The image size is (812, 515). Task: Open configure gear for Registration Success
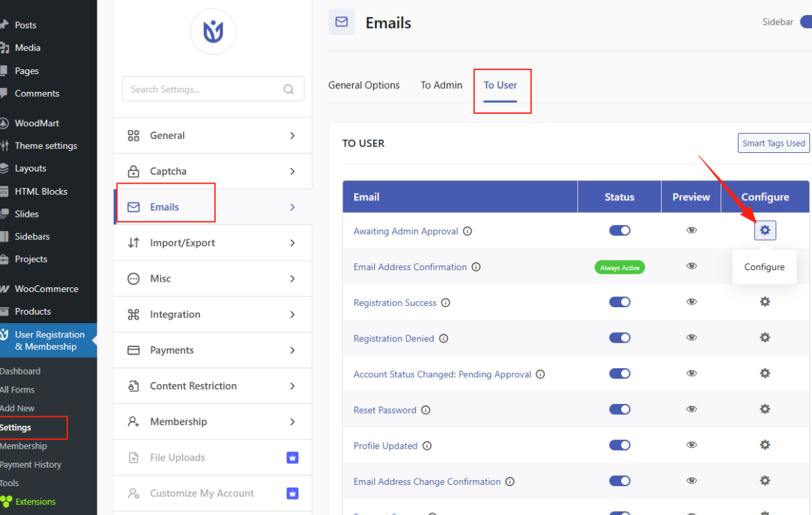click(765, 302)
